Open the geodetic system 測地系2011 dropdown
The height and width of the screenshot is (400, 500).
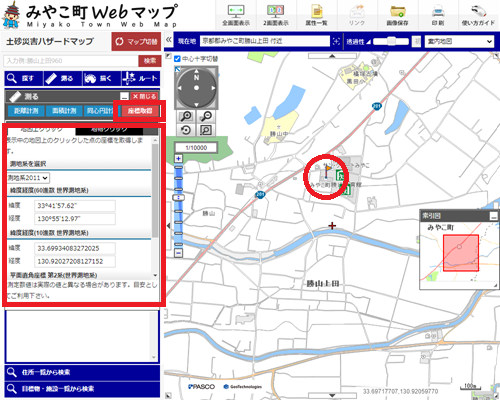(28, 178)
